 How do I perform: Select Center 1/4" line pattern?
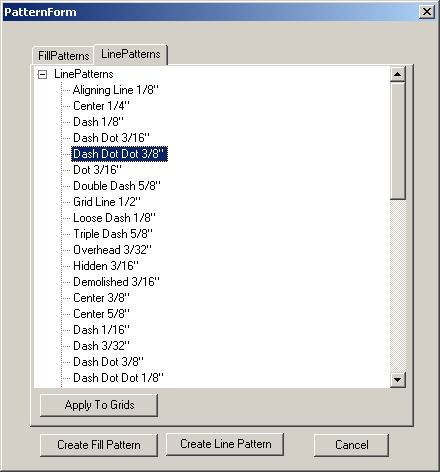pos(101,106)
